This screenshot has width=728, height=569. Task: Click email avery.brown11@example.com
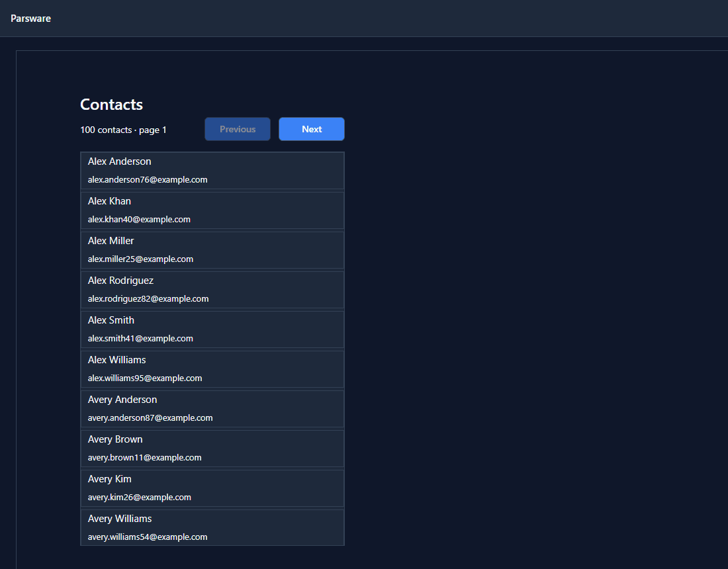tap(144, 458)
